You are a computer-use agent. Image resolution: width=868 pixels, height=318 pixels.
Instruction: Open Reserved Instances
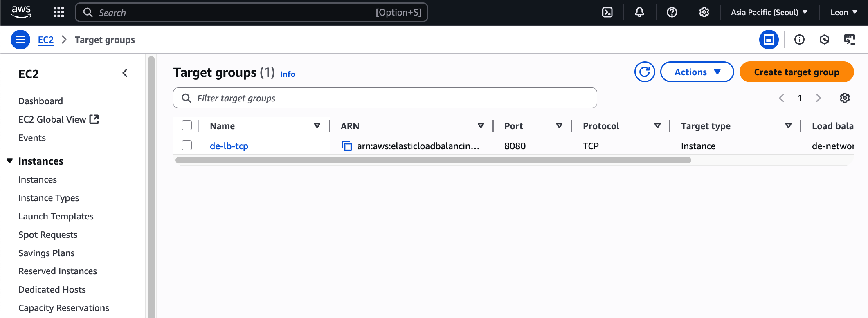point(58,271)
